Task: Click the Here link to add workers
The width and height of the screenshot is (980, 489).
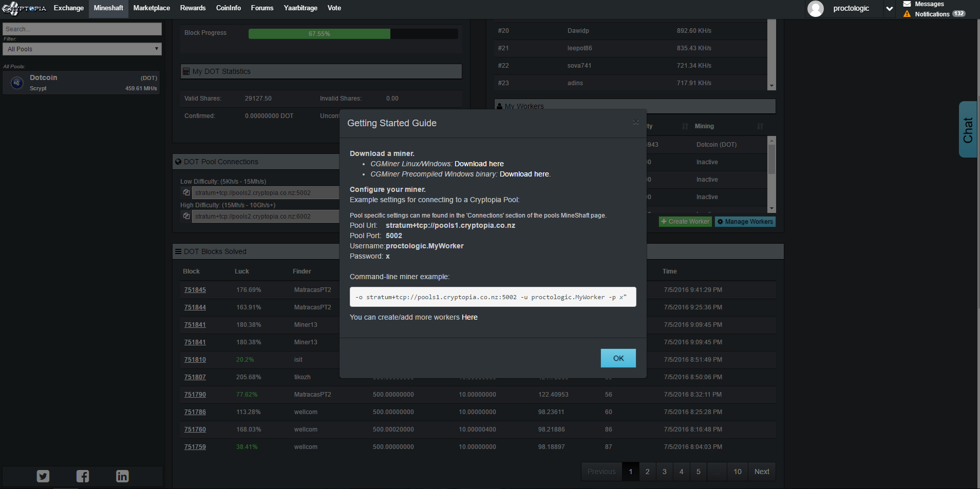Action: pyautogui.click(x=469, y=317)
